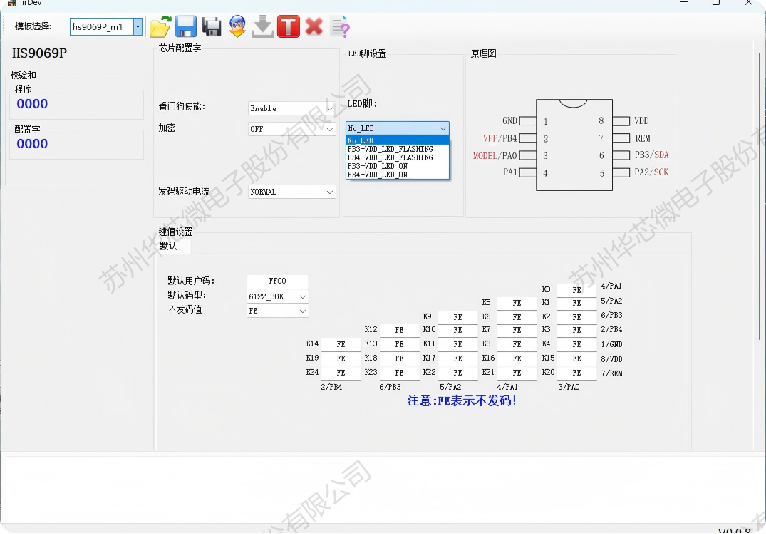Click the black floppy disk save-as icon
766x534 pixels.
tap(212, 26)
